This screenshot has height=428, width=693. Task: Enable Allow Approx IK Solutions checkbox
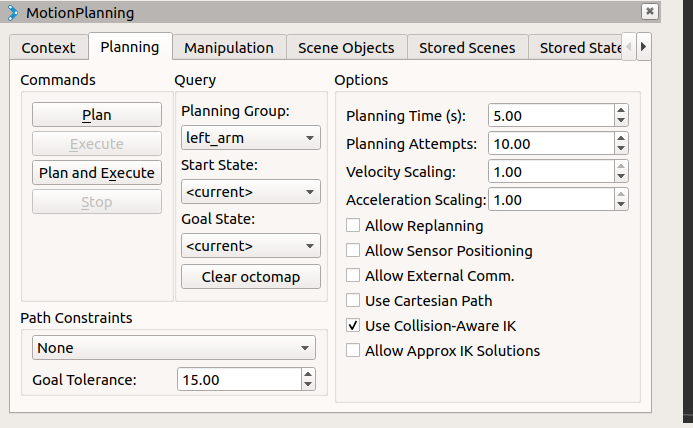(x=353, y=351)
